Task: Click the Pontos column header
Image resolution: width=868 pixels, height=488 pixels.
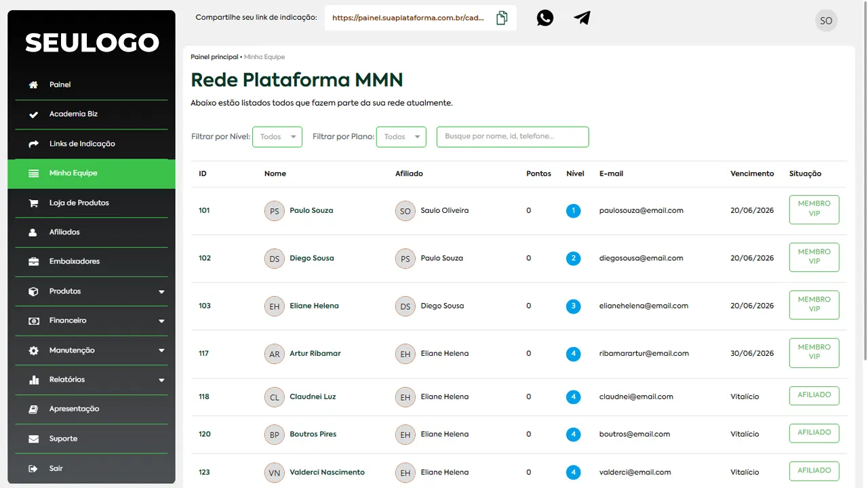Action: pyautogui.click(x=538, y=174)
